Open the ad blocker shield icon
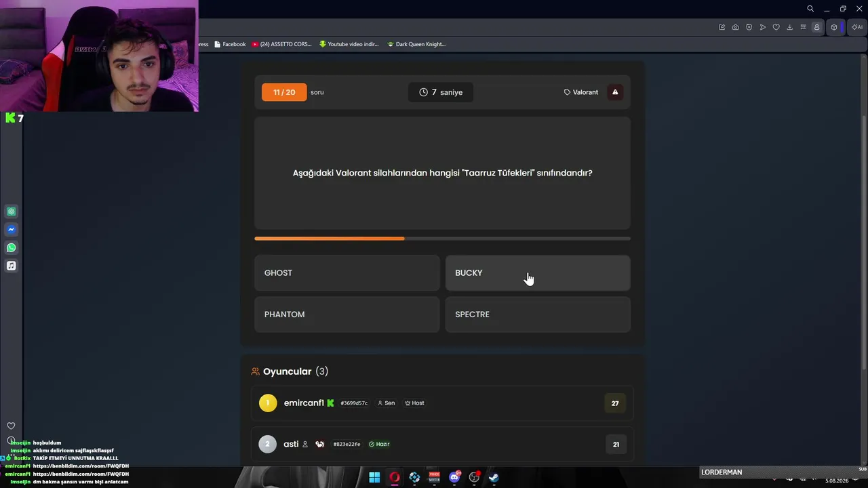The image size is (868, 488). (749, 27)
